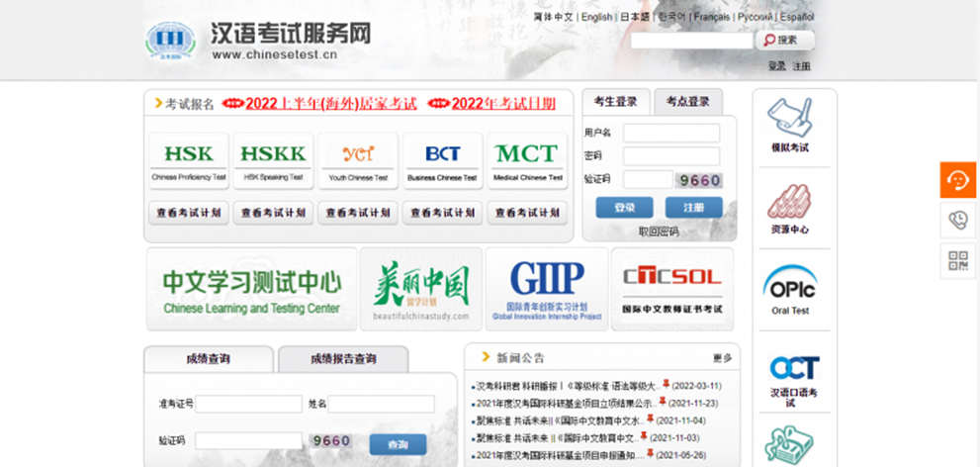Viewport: 980px width, 467px height.
Task: Open the 中文学习测试中心 banner
Action: click(251, 289)
